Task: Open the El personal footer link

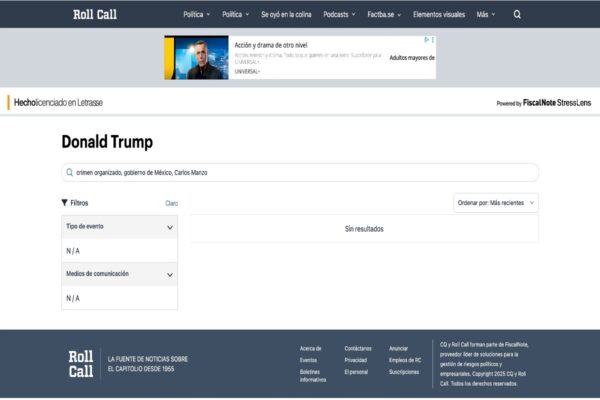Action: pyautogui.click(x=356, y=372)
